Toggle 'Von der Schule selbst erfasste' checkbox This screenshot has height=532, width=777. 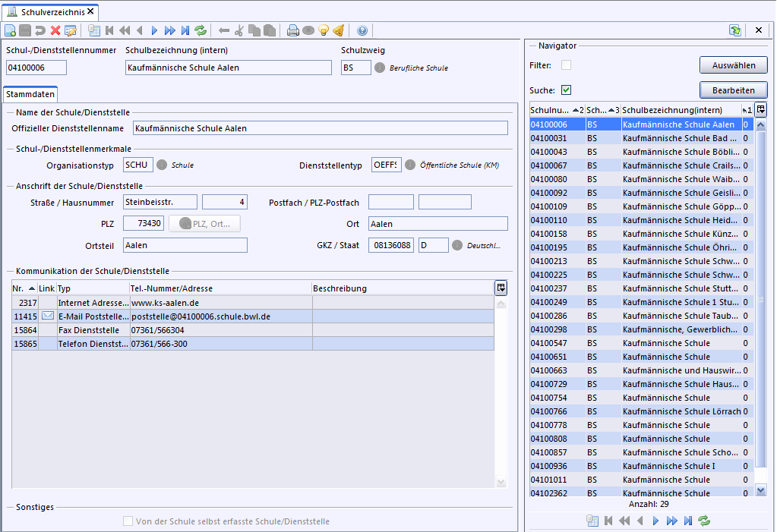(128, 521)
